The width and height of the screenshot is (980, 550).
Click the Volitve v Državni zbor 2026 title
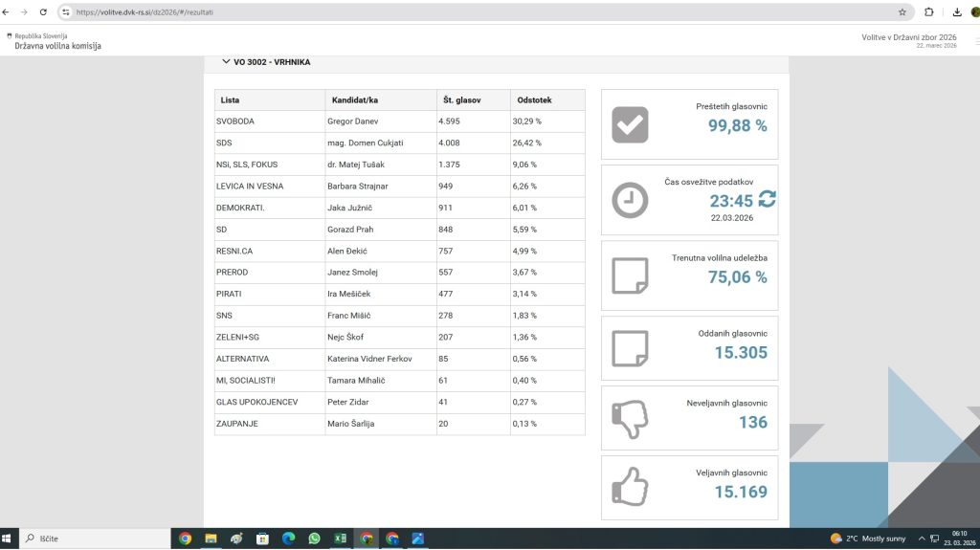tap(909, 37)
